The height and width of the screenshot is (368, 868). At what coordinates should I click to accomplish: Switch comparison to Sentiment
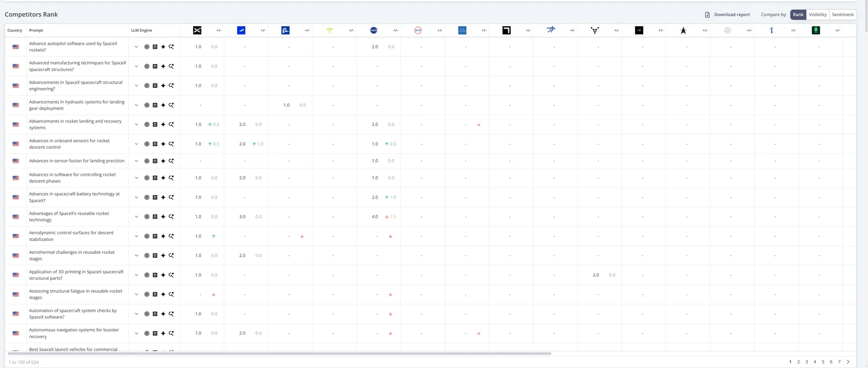point(842,15)
